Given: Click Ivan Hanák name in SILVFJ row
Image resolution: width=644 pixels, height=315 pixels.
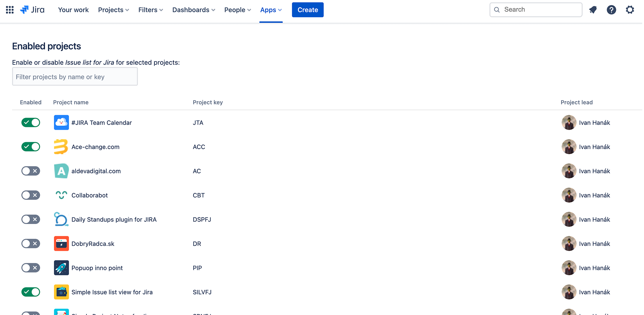Looking at the screenshot, I should point(595,292).
